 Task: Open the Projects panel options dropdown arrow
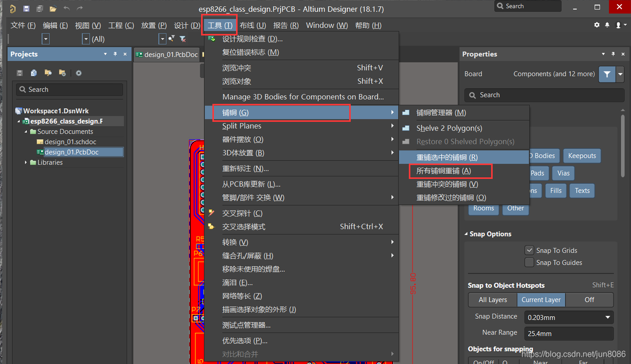(x=105, y=54)
